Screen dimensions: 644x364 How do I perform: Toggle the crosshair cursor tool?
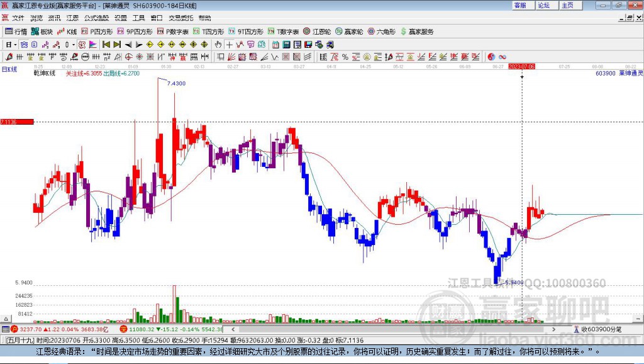[x=229, y=45]
